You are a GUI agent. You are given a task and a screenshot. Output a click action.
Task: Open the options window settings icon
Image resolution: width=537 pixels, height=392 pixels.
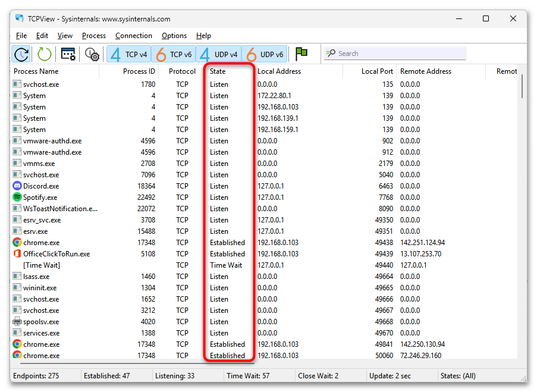[x=68, y=54]
